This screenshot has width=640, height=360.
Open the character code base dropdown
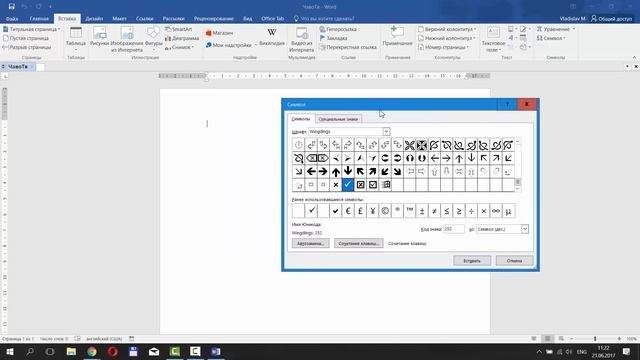tap(525, 229)
